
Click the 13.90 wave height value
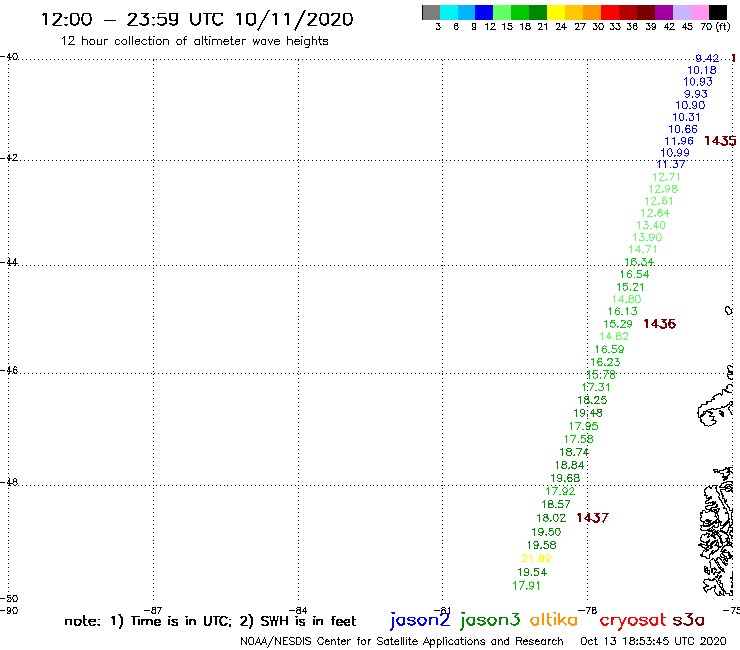pos(647,237)
